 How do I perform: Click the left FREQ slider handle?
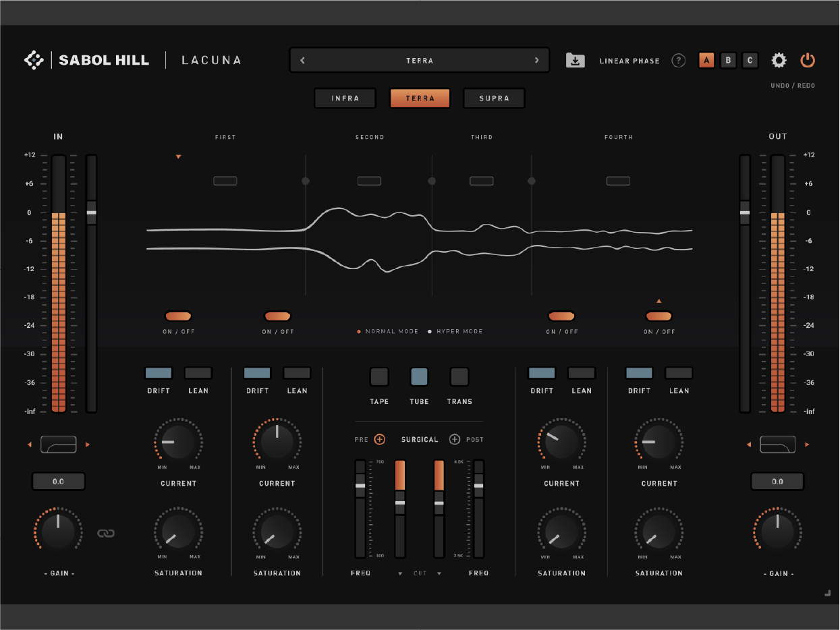coord(360,486)
